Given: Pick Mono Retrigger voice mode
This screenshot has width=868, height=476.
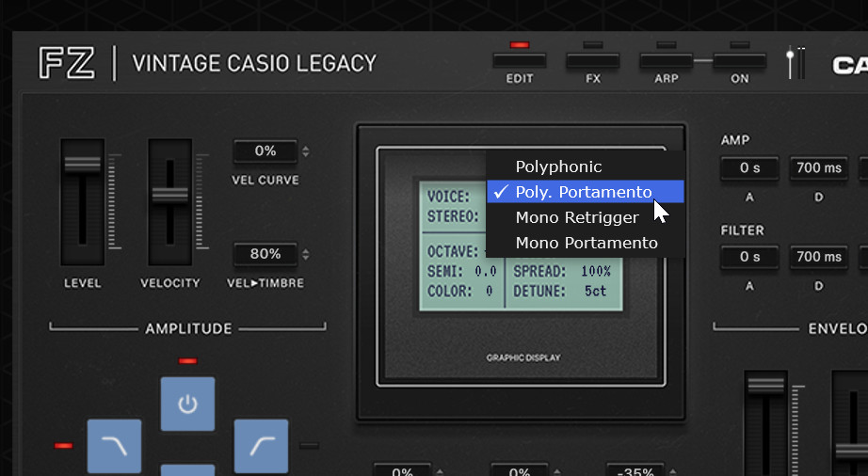Looking at the screenshot, I should [x=577, y=217].
